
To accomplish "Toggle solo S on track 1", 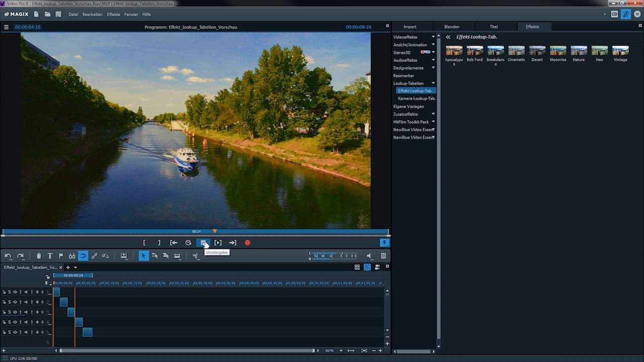I will [x=9, y=292].
